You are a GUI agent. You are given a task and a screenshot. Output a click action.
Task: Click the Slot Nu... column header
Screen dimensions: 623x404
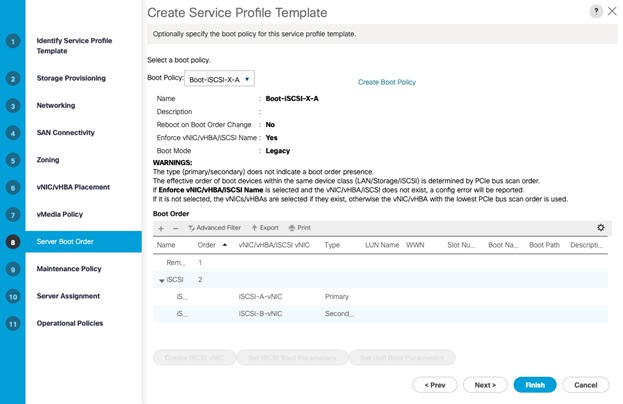tap(461, 245)
